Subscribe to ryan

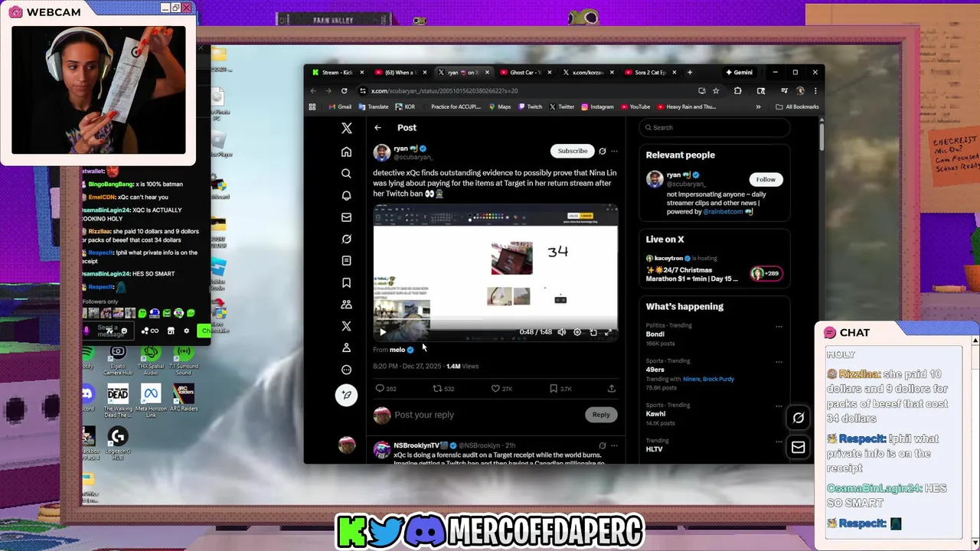tap(572, 151)
